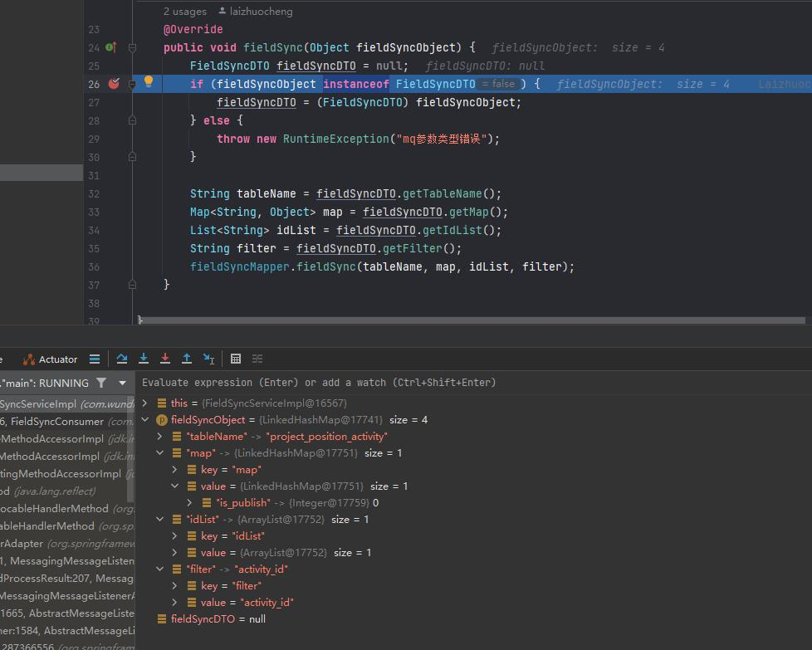Expand the 'this' variable node
This screenshot has width=812, height=650.
145,403
